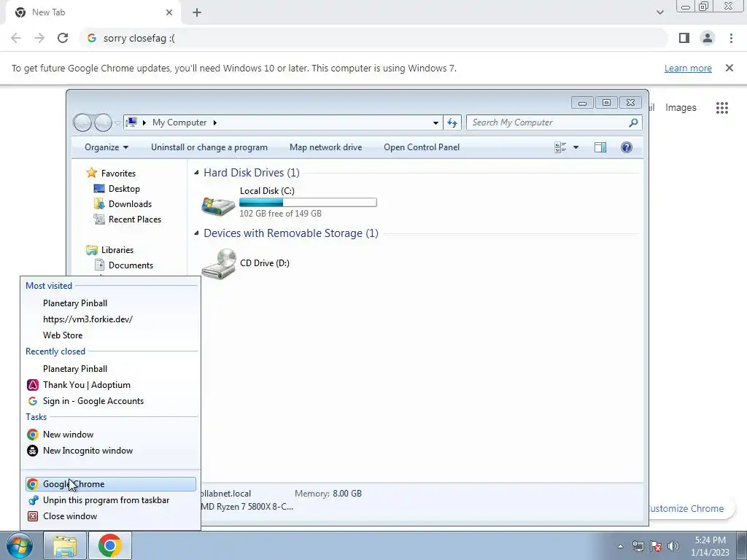Select CD Drive (D:) icon

[219, 264]
